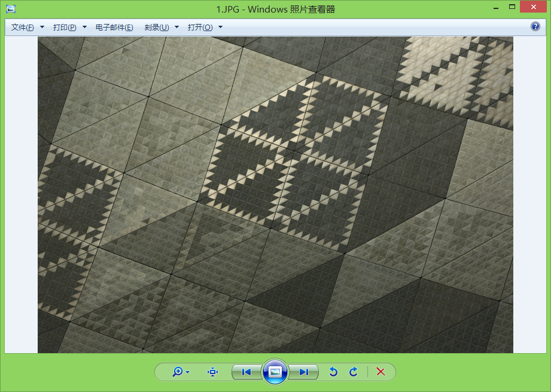Go to the next photo
This screenshot has height=392, width=551.
tap(304, 372)
